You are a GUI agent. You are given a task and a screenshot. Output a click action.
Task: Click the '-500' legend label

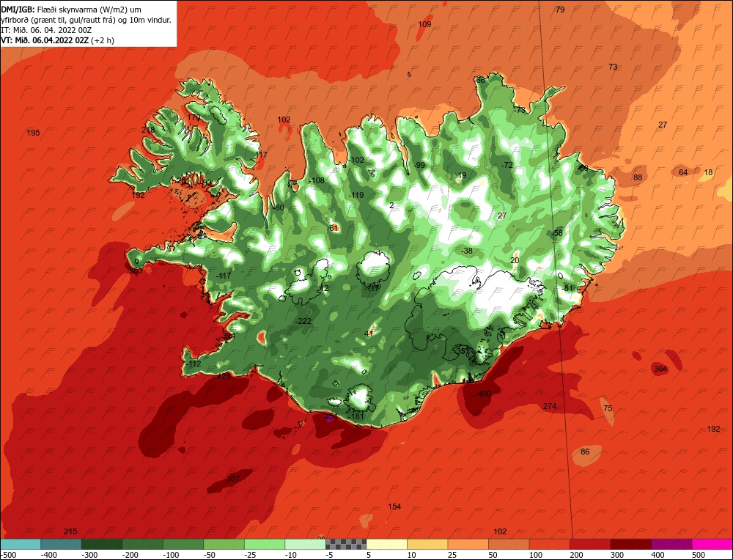coord(9,555)
